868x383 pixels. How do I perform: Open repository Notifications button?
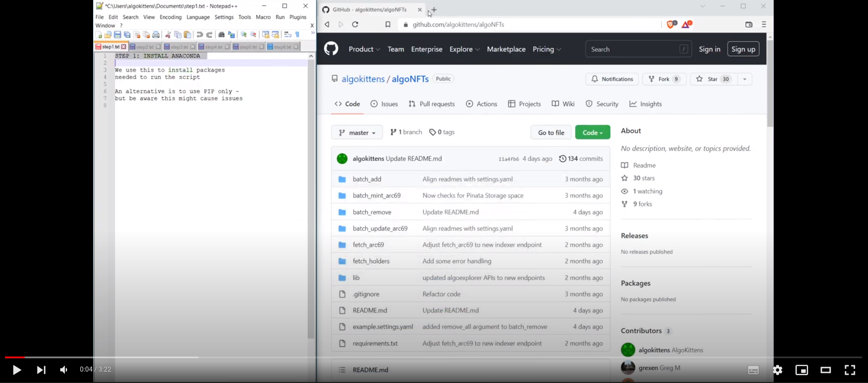pos(612,79)
